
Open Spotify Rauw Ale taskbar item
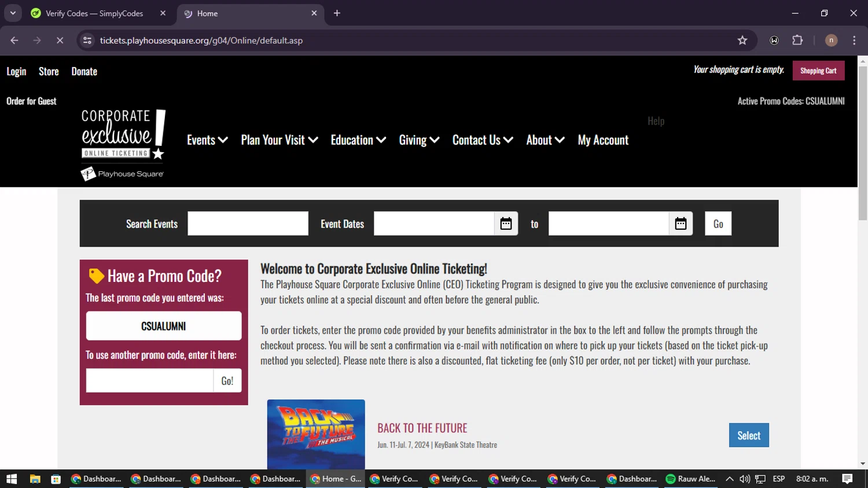pyautogui.click(x=690, y=479)
